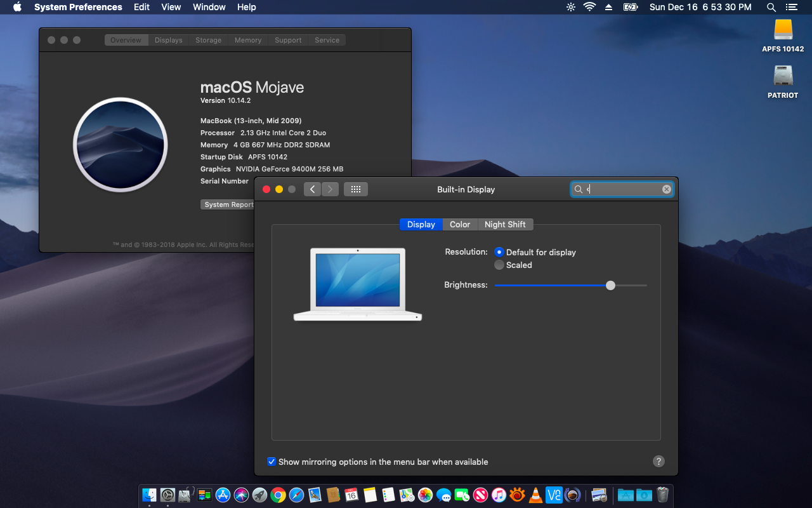Open Safari from the Dock
812x508 pixels.
click(x=296, y=495)
